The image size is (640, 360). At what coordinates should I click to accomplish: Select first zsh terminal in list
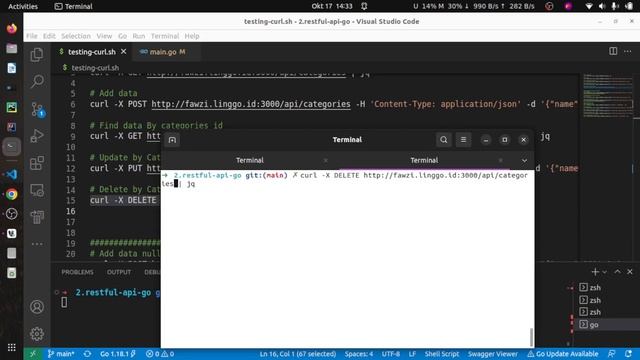pyautogui.click(x=606, y=288)
